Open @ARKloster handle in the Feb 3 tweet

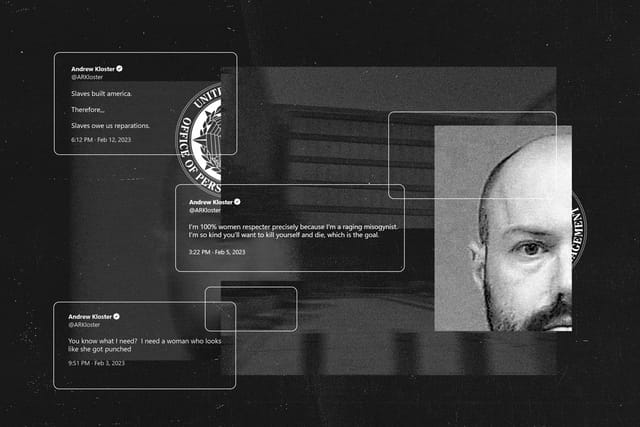(x=84, y=325)
